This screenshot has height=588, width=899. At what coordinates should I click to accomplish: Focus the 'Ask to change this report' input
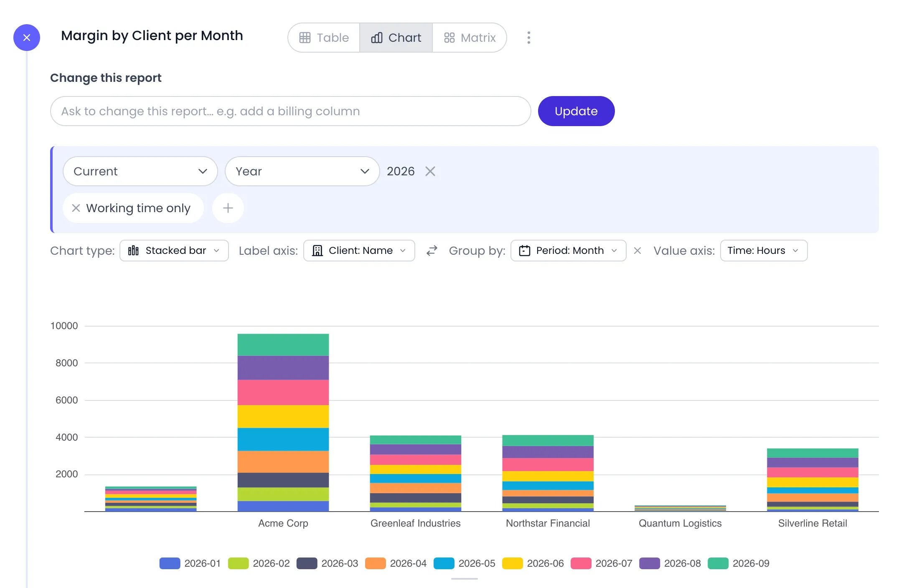(x=290, y=111)
